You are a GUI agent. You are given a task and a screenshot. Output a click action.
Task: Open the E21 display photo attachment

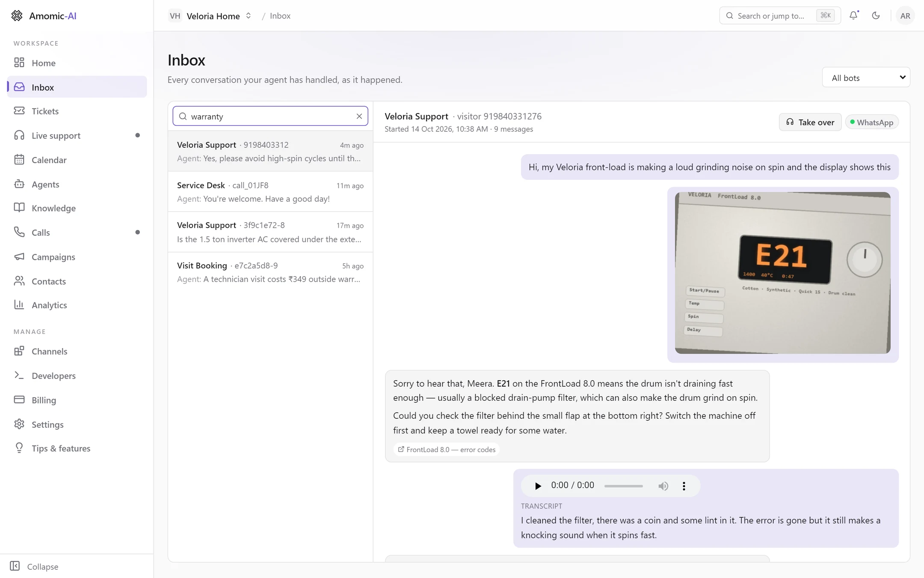(x=782, y=273)
